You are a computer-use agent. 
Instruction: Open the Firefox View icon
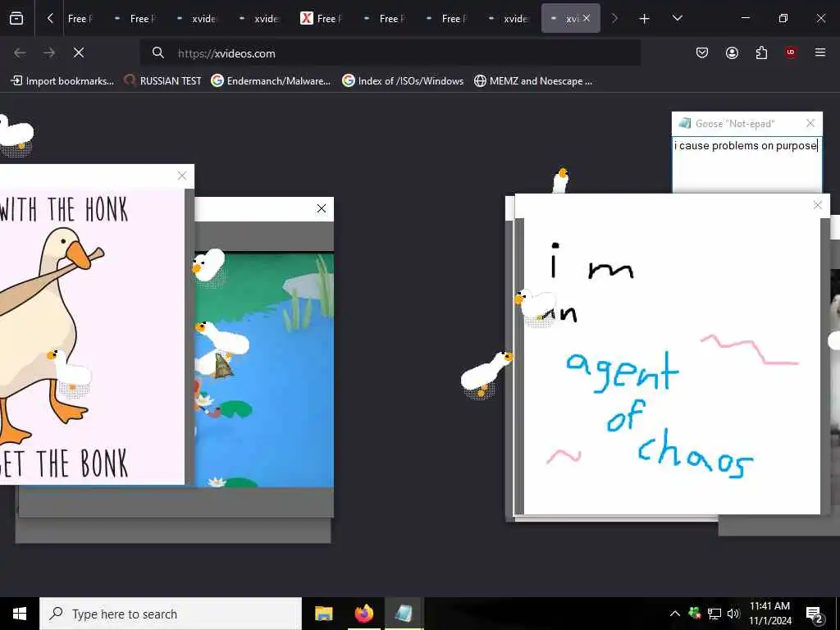(x=16, y=18)
